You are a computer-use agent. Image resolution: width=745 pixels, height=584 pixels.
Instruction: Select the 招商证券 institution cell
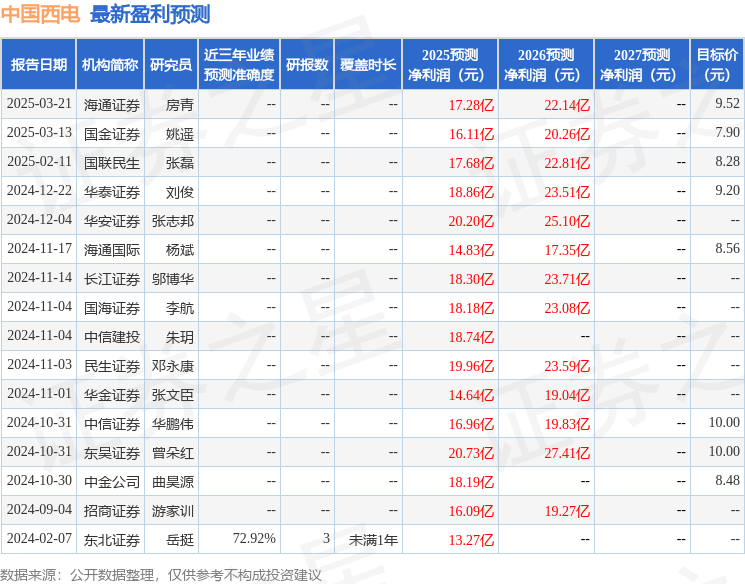[x=112, y=511]
